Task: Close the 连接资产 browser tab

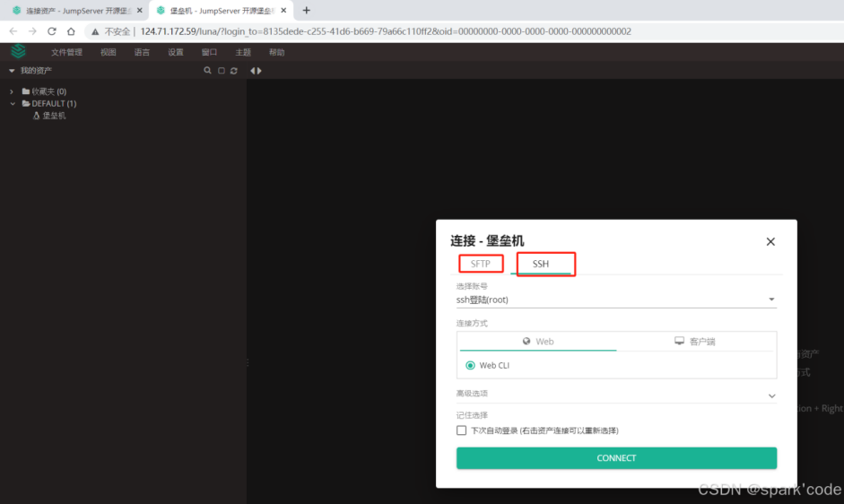Action: tap(139, 10)
